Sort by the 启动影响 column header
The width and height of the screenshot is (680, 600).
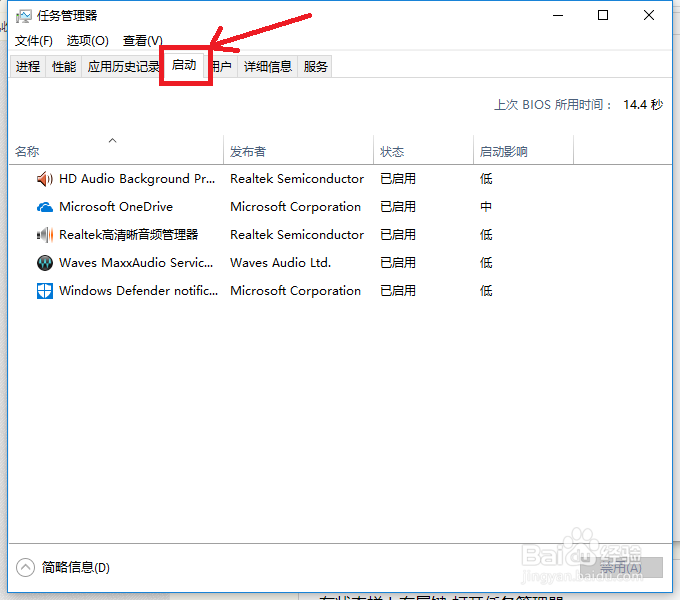(523, 150)
